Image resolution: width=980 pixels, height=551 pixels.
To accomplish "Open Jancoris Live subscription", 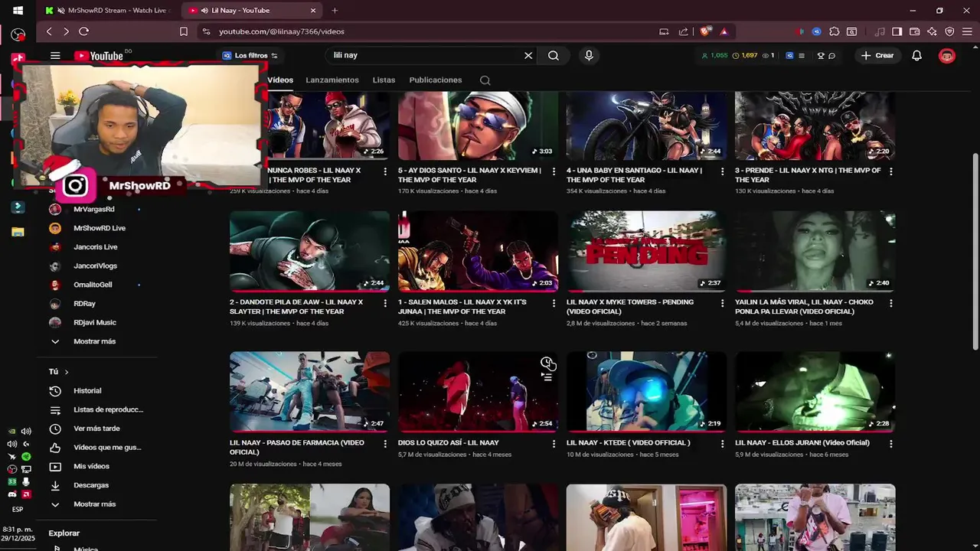I will (94, 247).
